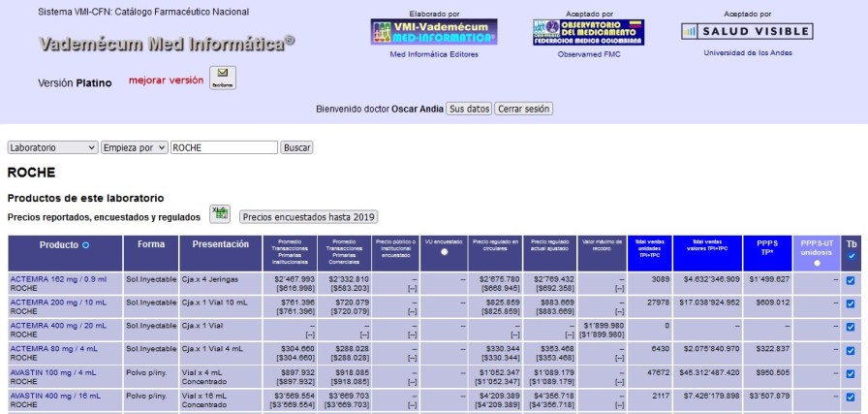Click the Cerrar sesión button
868x414 pixels.
pyautogui.click(x=524, y=109)
